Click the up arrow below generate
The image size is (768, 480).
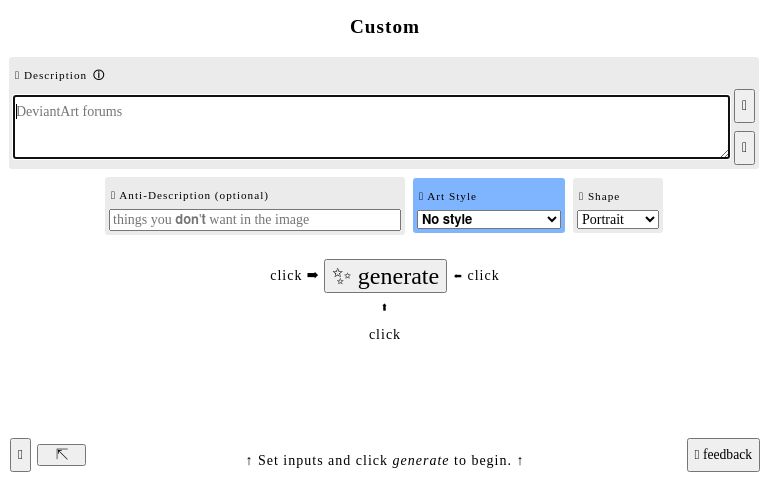coord(384,308)
